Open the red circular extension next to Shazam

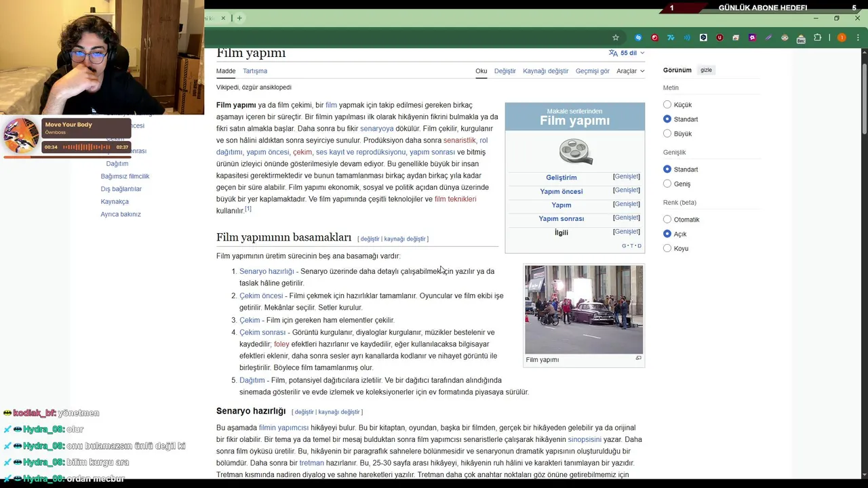coord(654,38)
